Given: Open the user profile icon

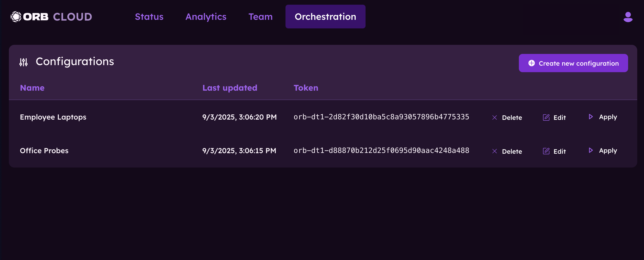Looking at the screenshot, I should click(x=628, y=17).
